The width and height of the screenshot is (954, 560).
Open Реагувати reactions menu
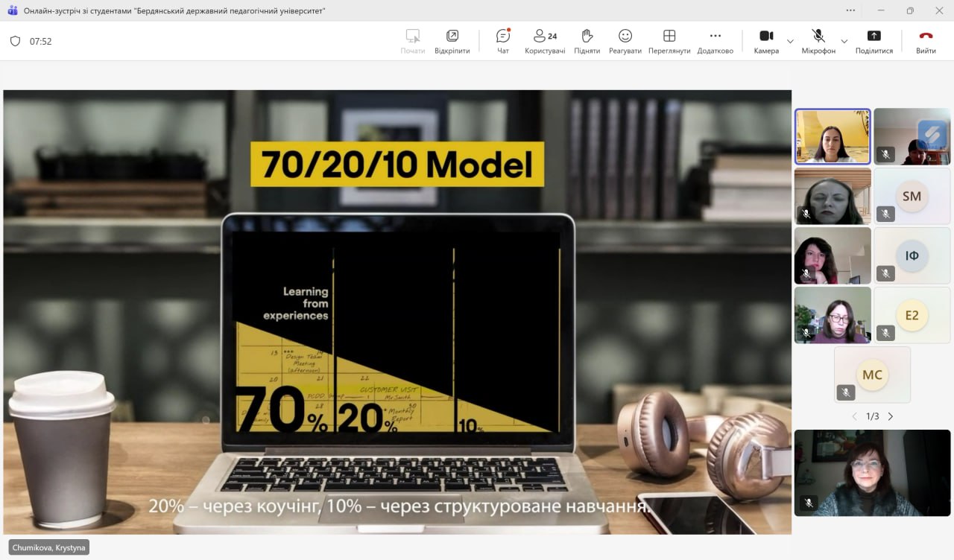(625, 41)
